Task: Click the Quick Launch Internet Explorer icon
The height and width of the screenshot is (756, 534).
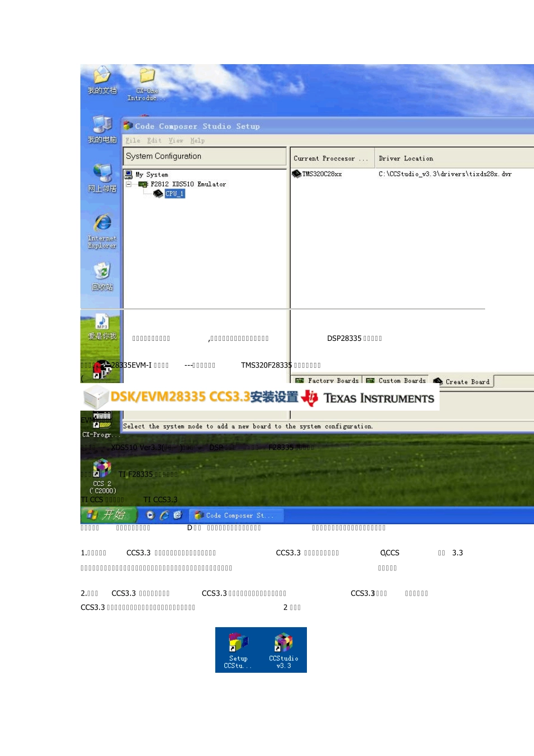Action: click(164, 515)
